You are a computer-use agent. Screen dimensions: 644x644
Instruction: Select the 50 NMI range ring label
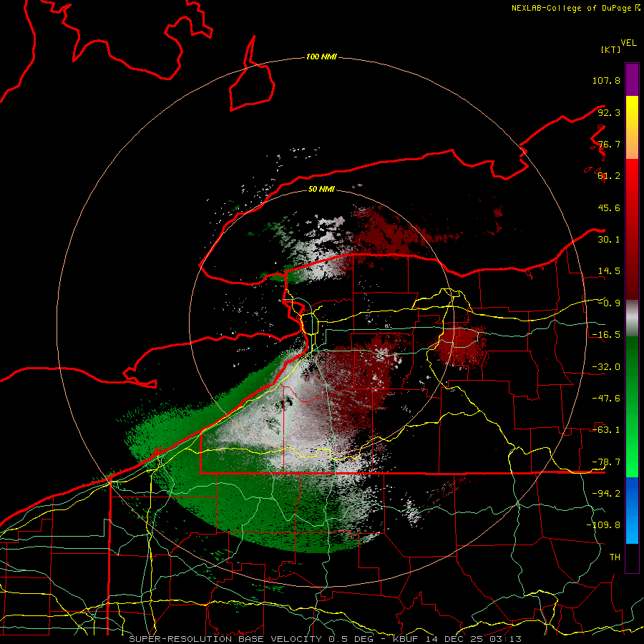tap(321, 189)
